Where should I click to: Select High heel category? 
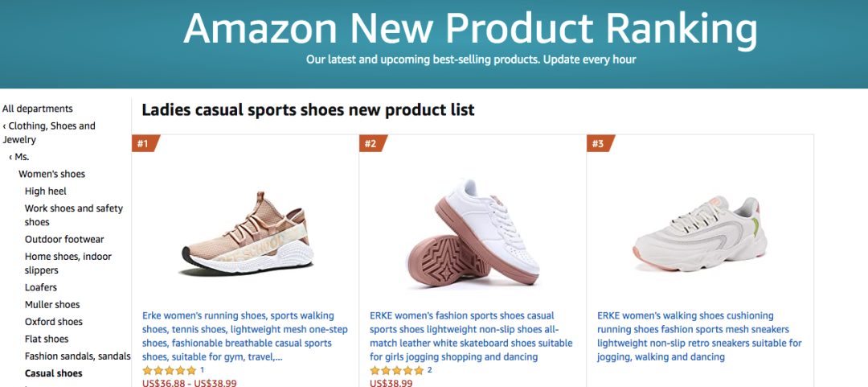click(46, 191)
